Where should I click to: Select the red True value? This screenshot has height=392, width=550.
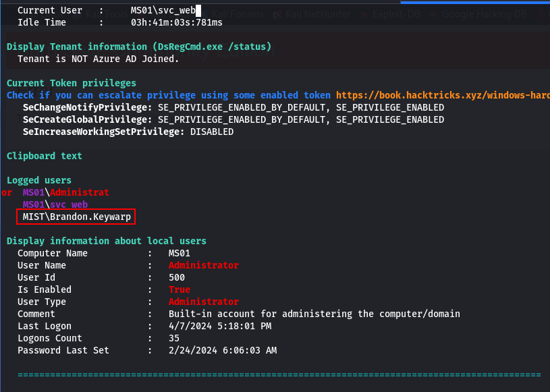coord(180,289)
